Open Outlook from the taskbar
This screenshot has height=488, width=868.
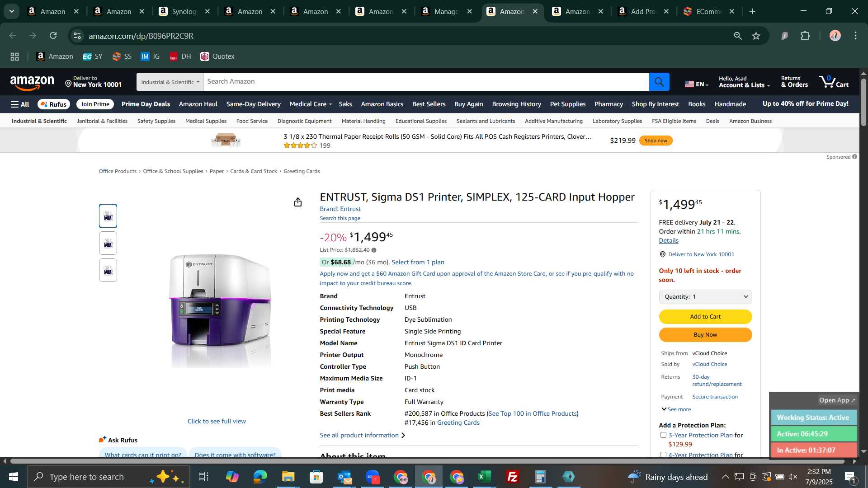coord(344,477)
